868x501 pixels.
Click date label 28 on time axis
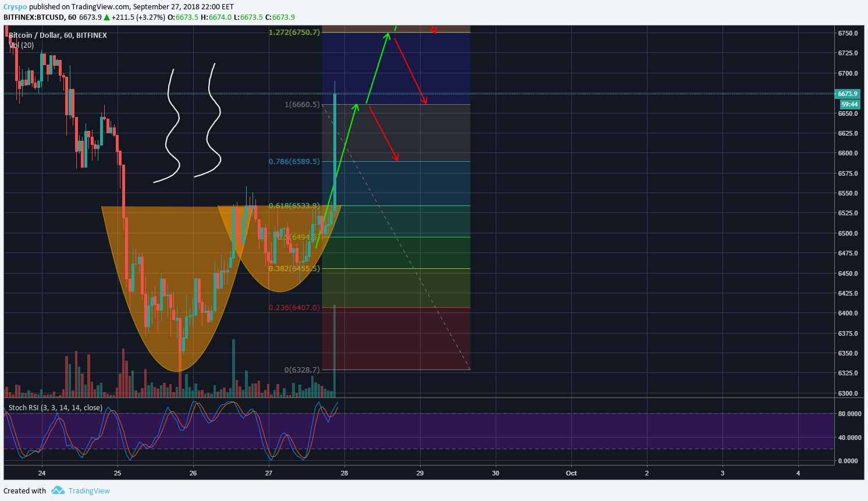[x=344, y=473]
